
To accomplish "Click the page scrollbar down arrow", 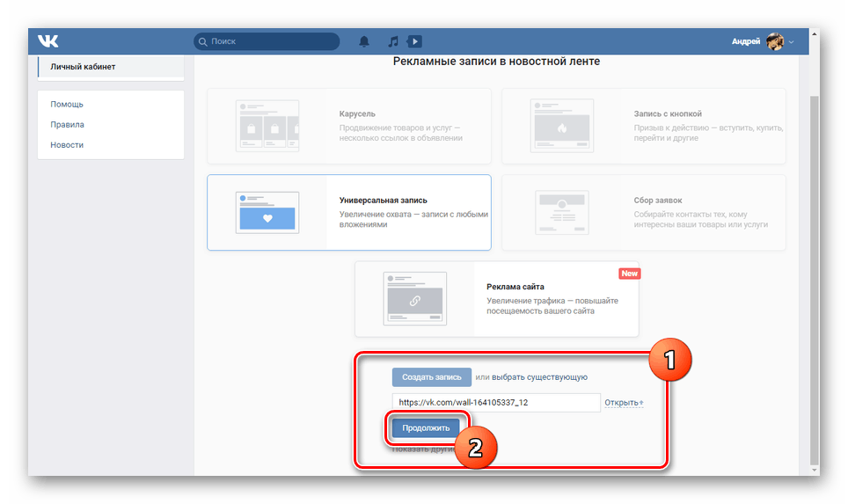I will click(815, 471).
